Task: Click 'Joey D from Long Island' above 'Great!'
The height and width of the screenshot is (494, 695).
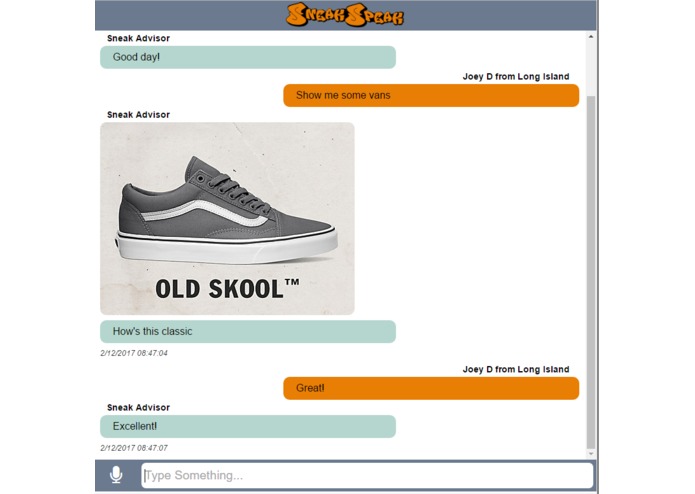Action: coord(516,369)
